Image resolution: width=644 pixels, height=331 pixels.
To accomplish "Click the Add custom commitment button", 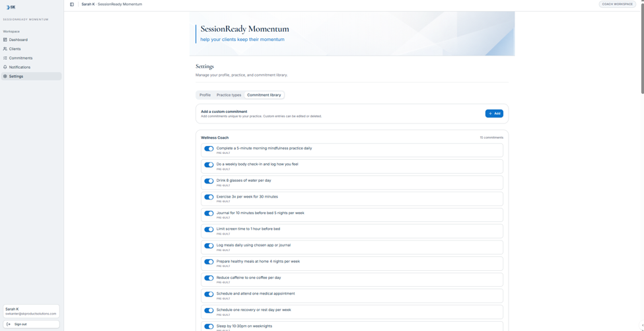I will (494, 114).
